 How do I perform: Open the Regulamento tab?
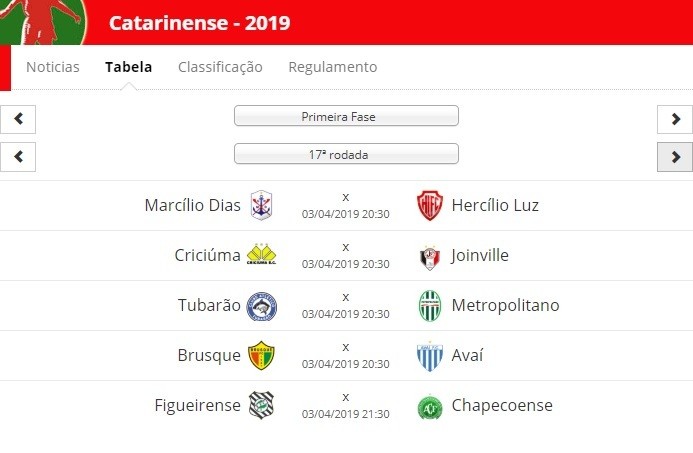click(x=333, y=67)
